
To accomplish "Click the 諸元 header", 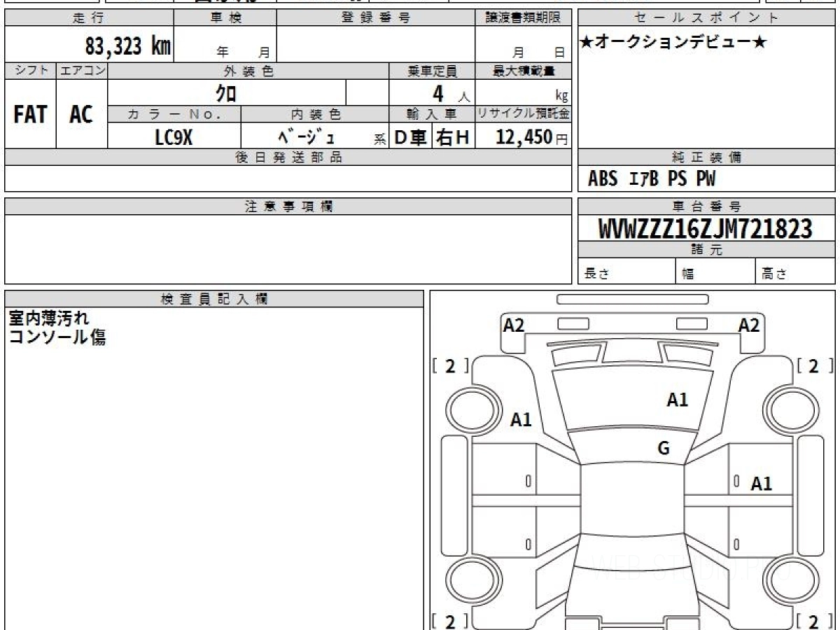I will (706, 250).
